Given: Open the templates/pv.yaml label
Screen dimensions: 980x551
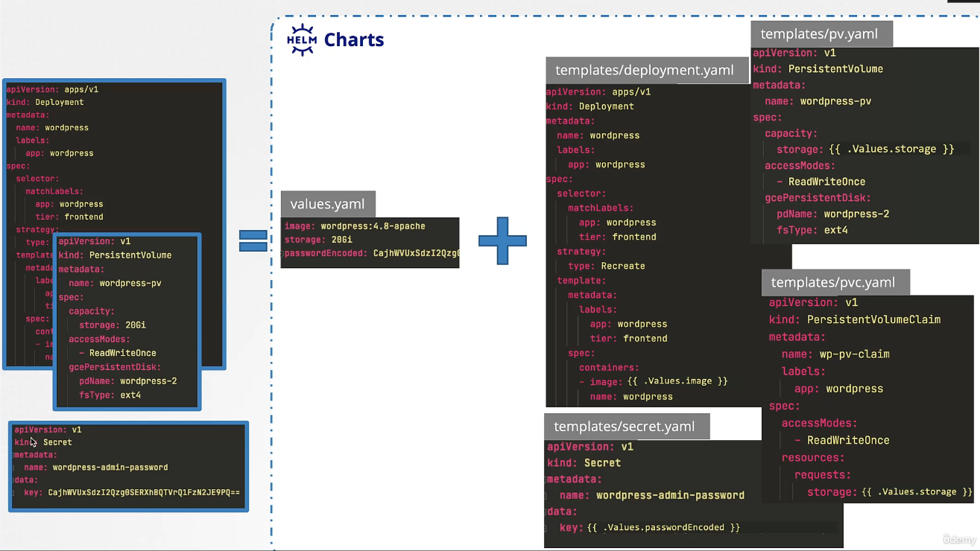Looking at the screenshot, I should point(819,34).
